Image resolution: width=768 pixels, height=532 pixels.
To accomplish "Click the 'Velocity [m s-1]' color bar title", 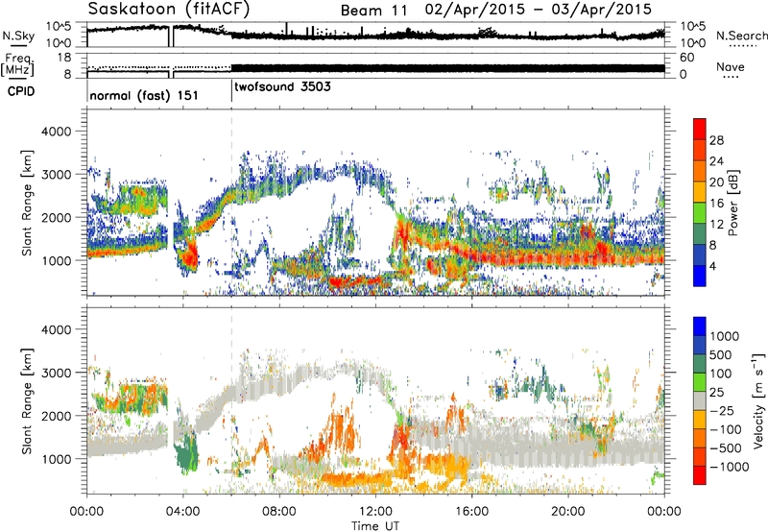I will (x=758, y=400).
